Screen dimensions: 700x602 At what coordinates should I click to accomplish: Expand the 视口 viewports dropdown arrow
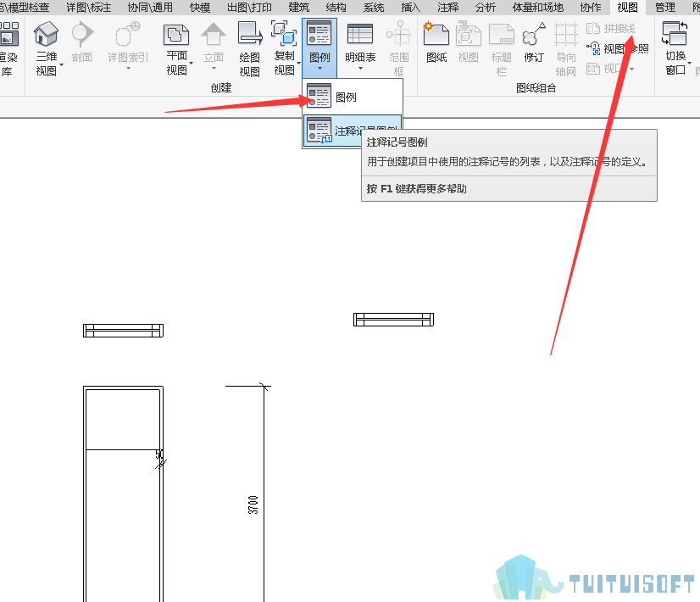pyautogui.click(x=631, y=69)
